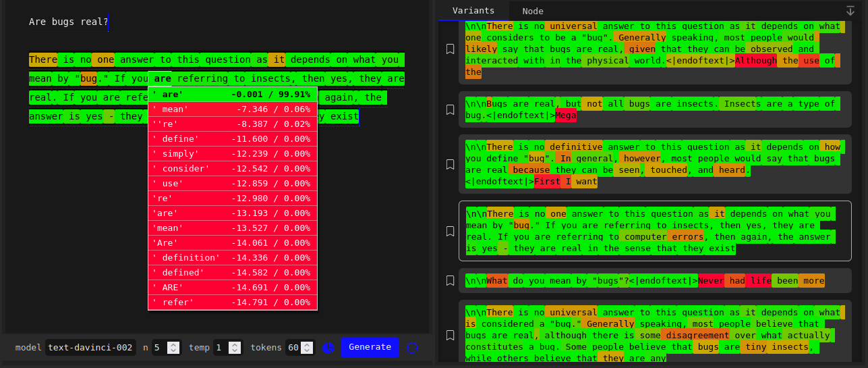
Task: Select the Variants tab
Action: pos(473,11)
